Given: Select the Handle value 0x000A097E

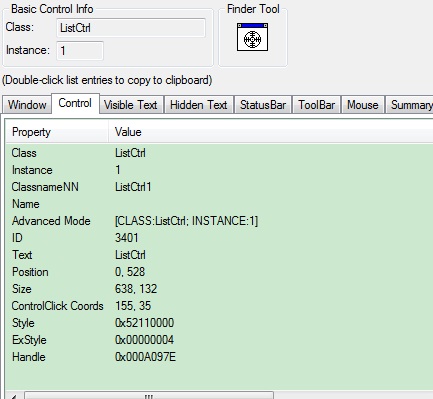Looking at the screenshot, I should [x=145, y=357].
